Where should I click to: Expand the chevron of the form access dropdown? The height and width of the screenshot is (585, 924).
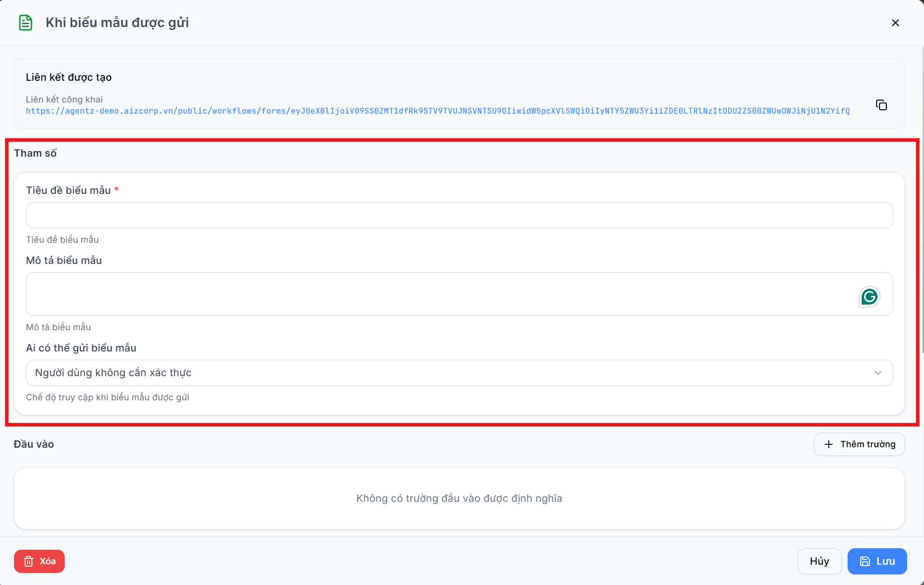tap(878, 373)
